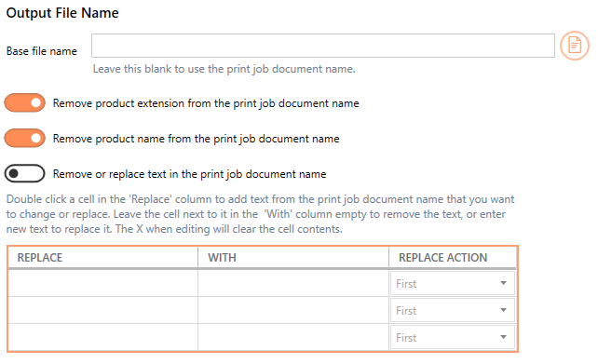This screenshot has width=598, height=364.
Task: Click the 'Remove or replace text' label
Action: 189,174
